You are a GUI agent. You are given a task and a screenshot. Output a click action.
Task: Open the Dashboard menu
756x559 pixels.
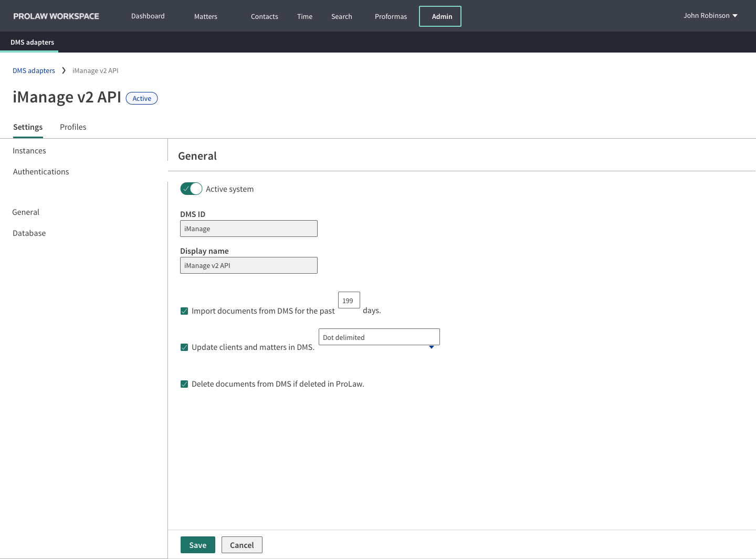point(148,16)
